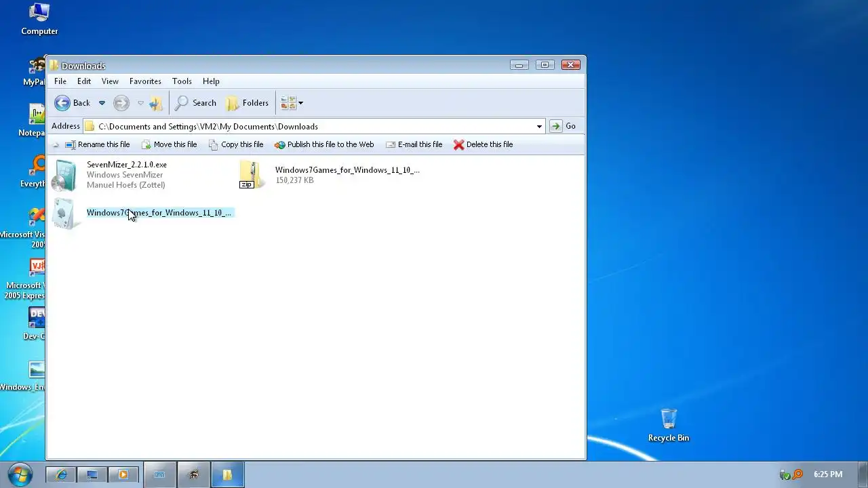Screen dimensions: 868x488
Task: Open the Start orb menu
Action: 20,474
